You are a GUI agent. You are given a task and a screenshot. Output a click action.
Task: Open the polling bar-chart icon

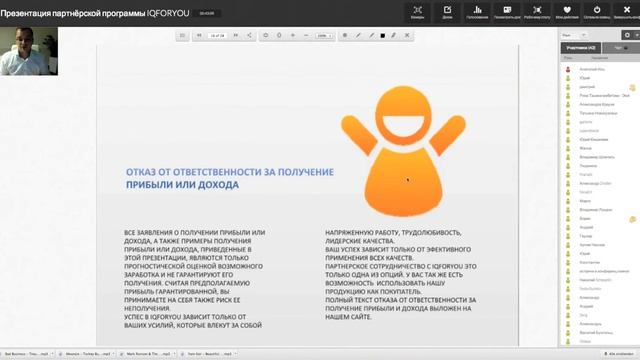coord(477,12)
